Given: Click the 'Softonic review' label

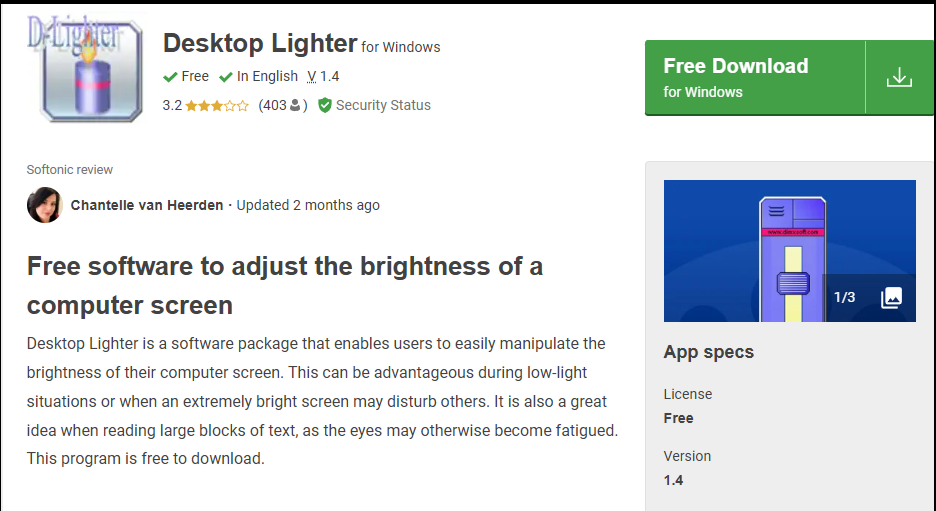Looking at the screenshot, I should coord(69,170).
